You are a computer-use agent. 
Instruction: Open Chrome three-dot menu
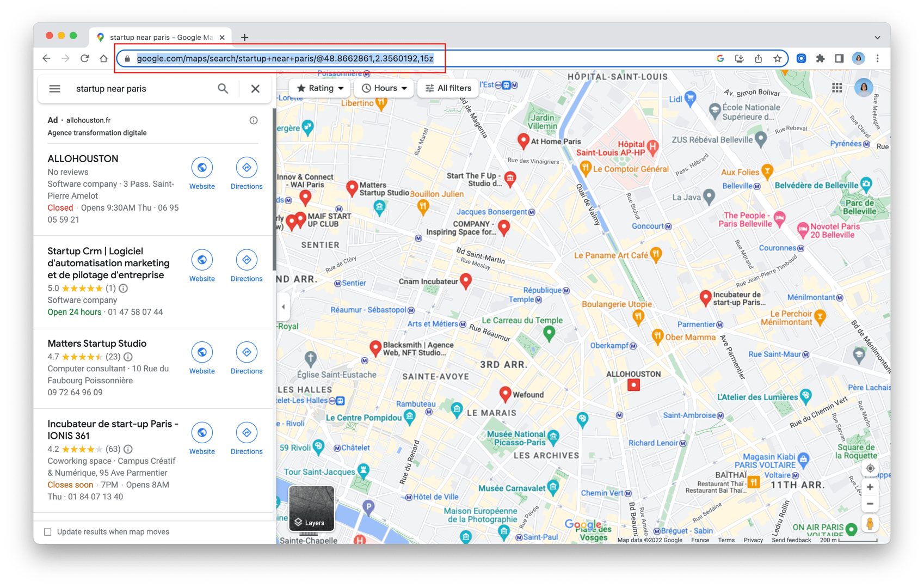point(877,58)
